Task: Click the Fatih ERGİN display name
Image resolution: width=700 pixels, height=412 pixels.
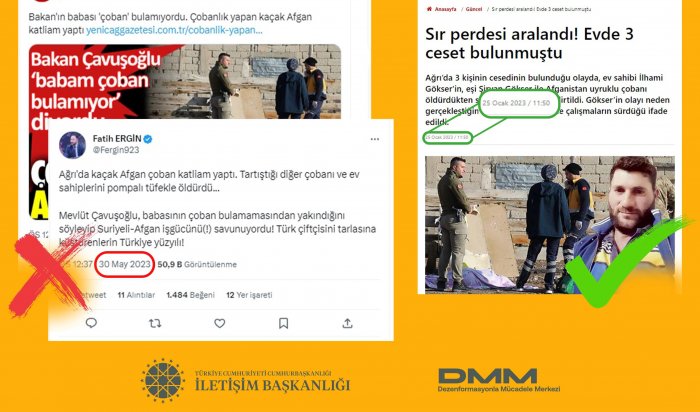Action: tap(117, 139)
